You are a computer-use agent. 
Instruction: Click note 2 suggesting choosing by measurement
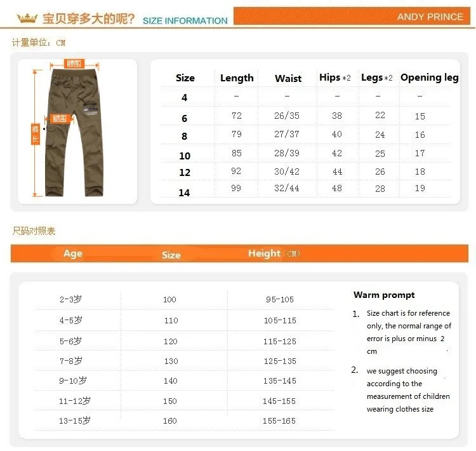click(400, 390)
